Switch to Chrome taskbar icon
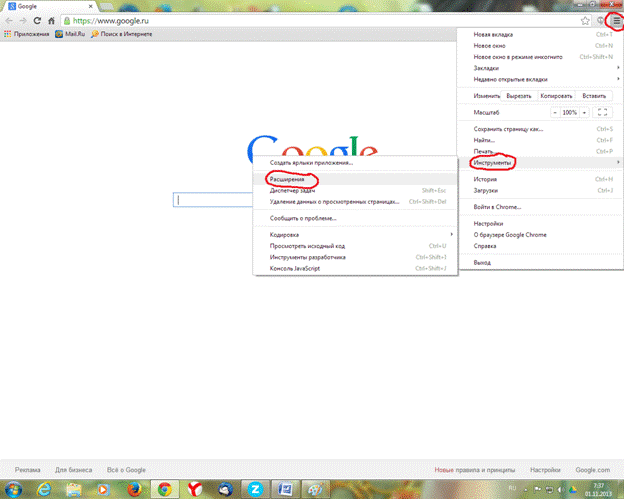Screen dimensions: 624x499 (165, 489)
